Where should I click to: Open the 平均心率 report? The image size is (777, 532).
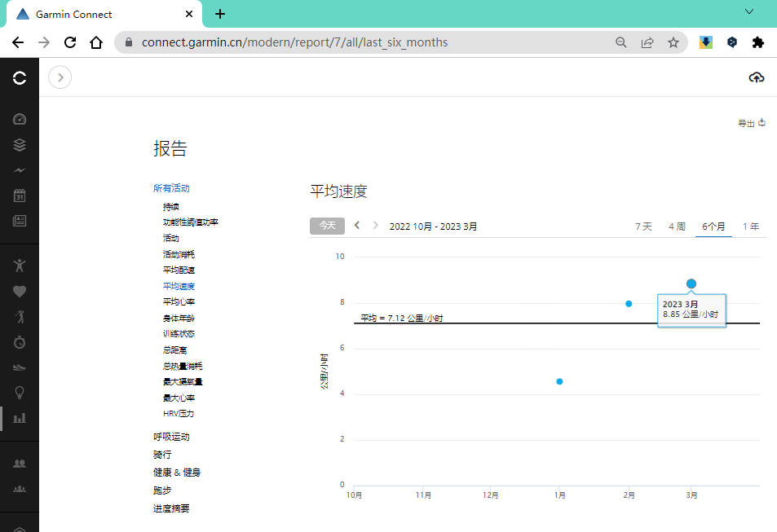tap(179, 301)
